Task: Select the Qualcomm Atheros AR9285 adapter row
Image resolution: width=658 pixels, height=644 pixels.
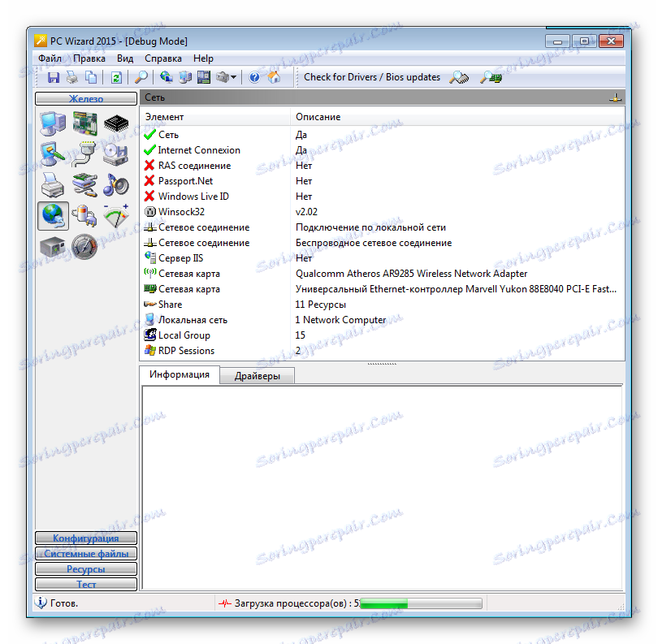Action: tap(382, 274)
